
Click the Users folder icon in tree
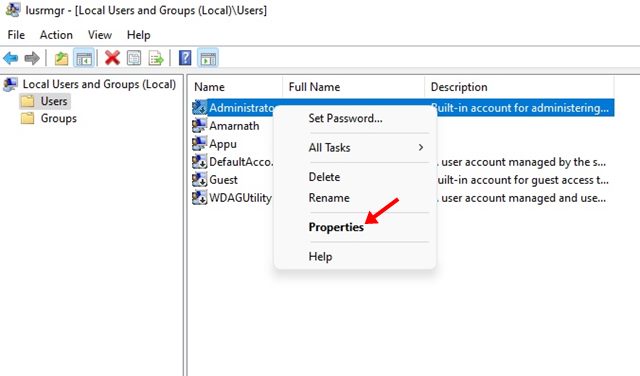point(27,101)
